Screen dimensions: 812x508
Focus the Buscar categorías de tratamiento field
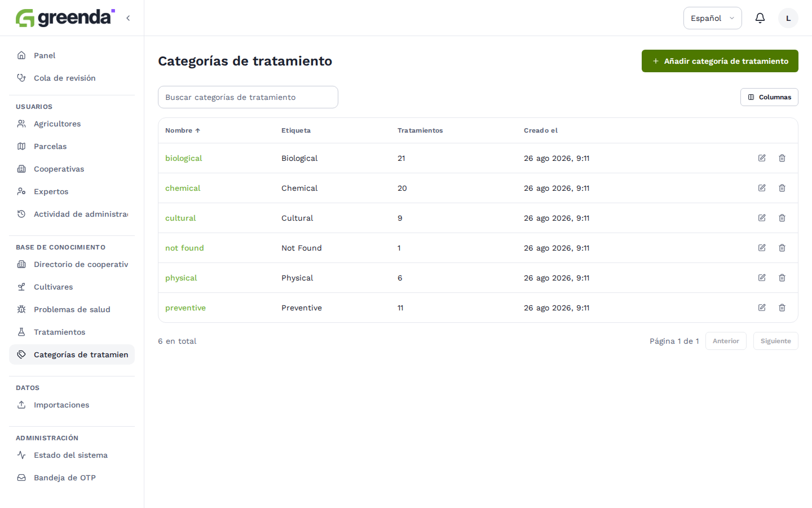(x=248, y=97)
